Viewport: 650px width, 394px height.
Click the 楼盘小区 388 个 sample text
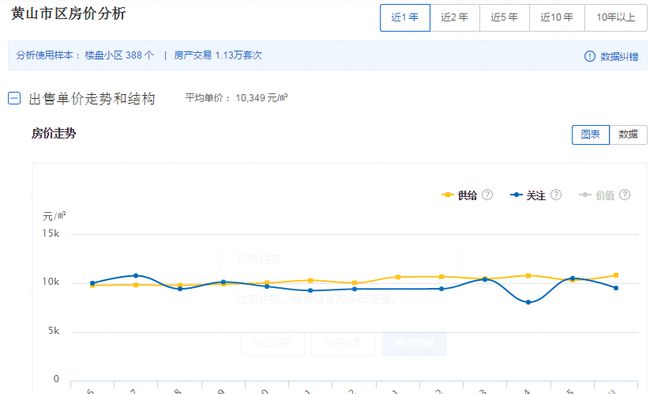click(119, 55)
